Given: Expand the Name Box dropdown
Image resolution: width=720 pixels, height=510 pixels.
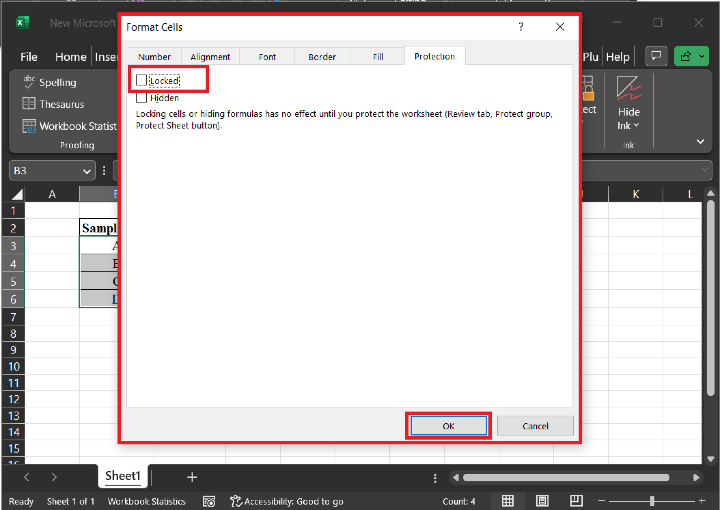Looking at the screenshot, I should coord(87,171).
